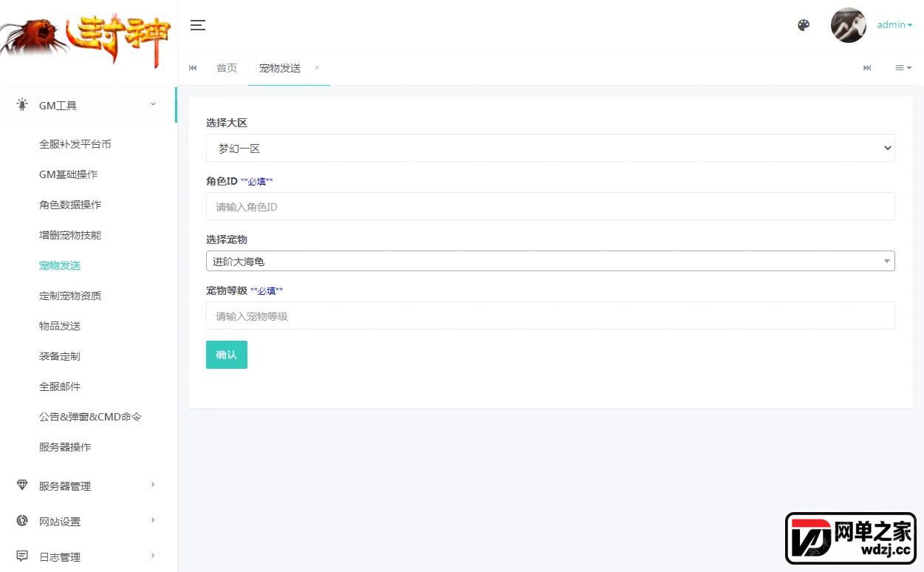Click the 网站设置 icon
Viewport: 924px width, 572px height.
pos(22,521)
